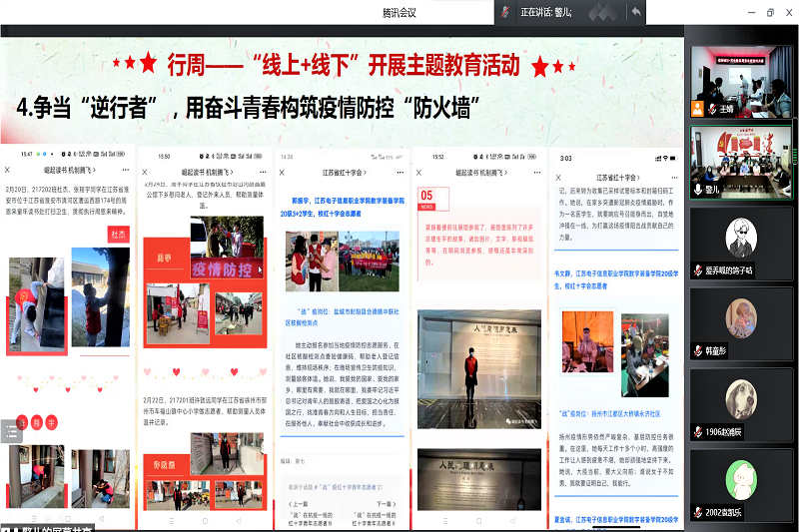This screenshot has width=799, height=532.
Task: Restore down the meeting window
Action: tap(770, 11)
